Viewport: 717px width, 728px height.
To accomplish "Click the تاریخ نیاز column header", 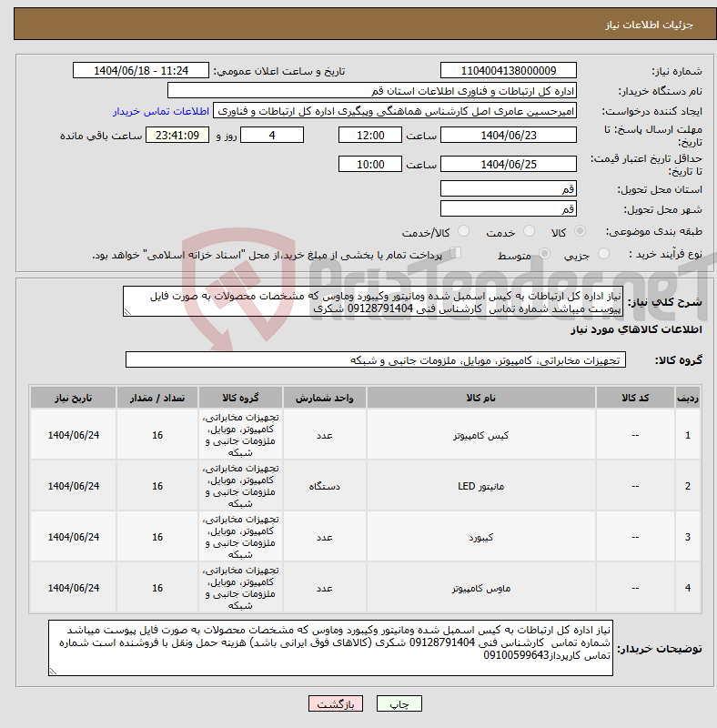I will click(74, 398).
